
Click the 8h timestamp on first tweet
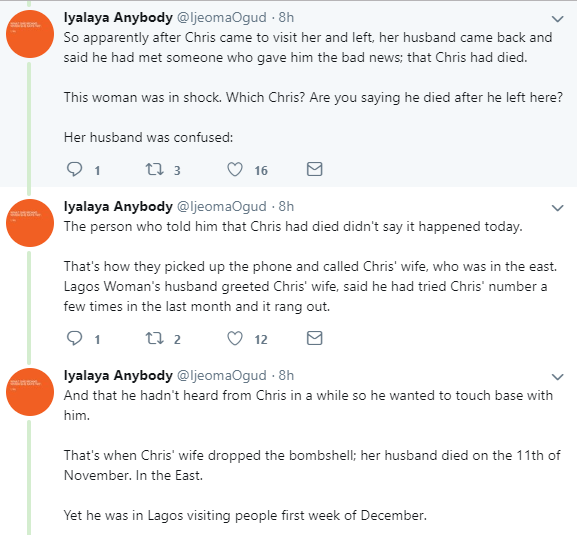click(286, 17)
